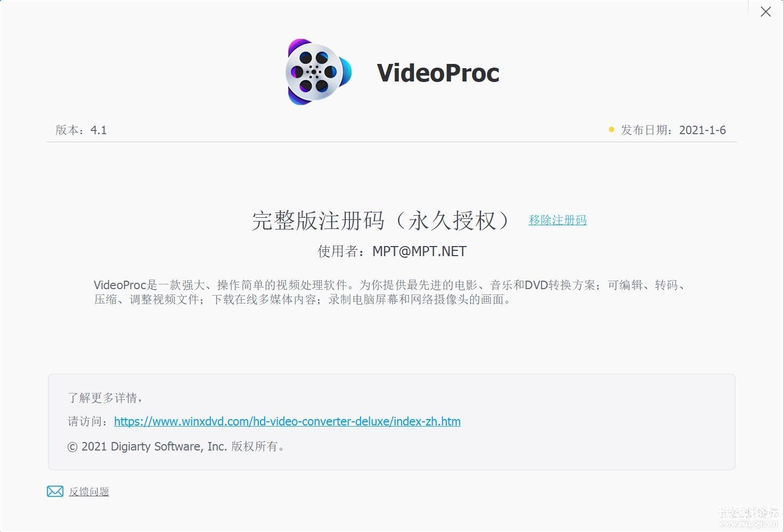Close the VideoProc About dialog
This screenshot has width=783, height=532.
(765, 12)
